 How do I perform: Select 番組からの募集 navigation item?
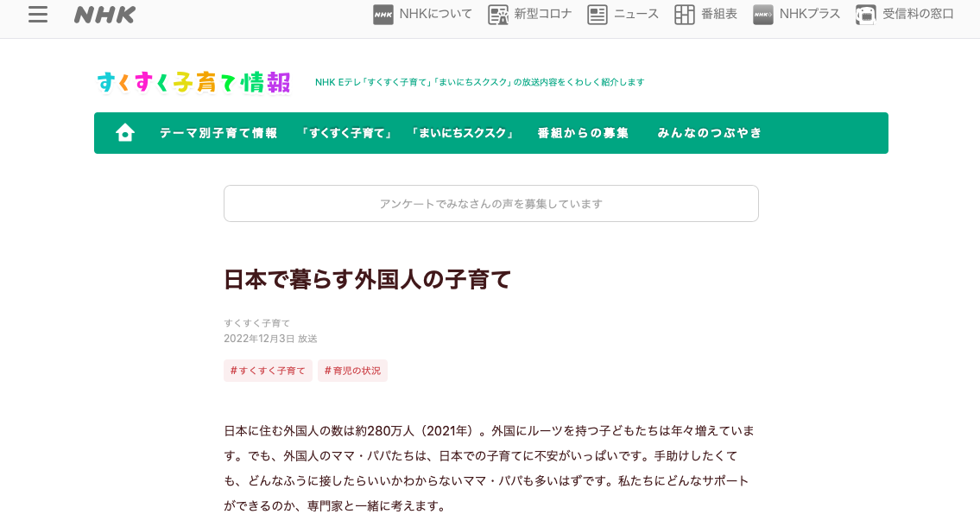click(583, 133)
